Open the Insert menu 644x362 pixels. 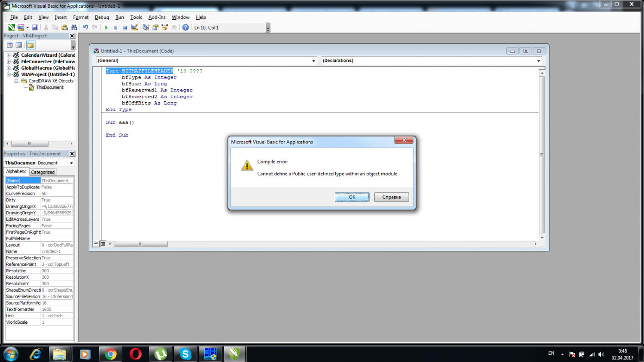[61, 17]
